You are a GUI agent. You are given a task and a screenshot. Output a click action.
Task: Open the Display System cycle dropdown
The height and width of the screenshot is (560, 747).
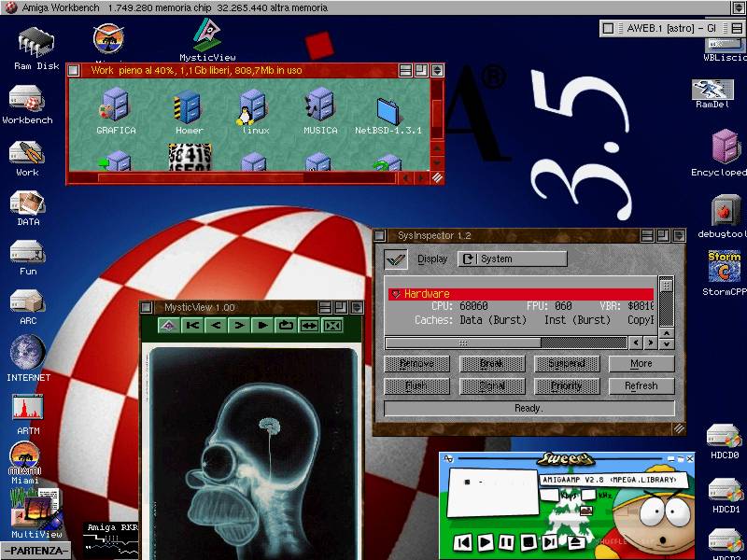[512, 259]
